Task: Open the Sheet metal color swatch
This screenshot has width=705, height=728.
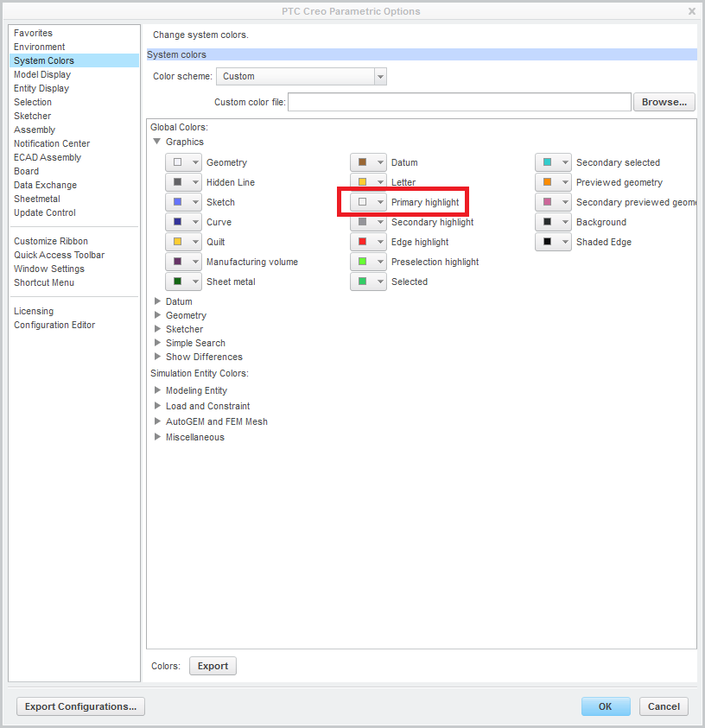Action: click(x=183, y=282)
